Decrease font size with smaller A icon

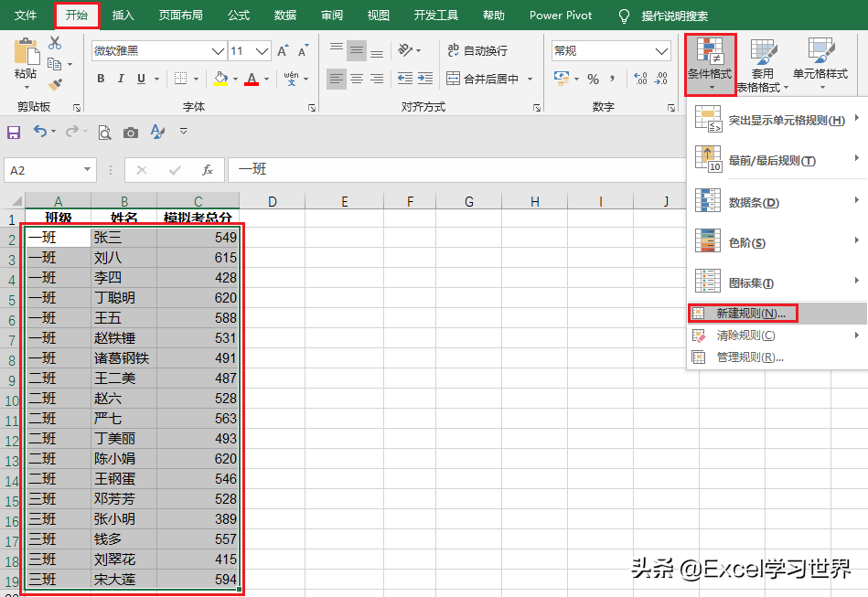pyautogui.click(x=303, y=51)
